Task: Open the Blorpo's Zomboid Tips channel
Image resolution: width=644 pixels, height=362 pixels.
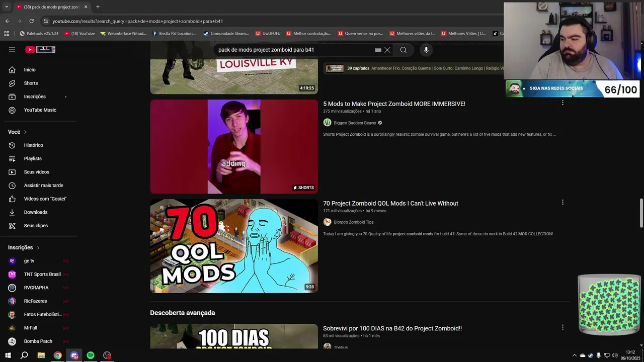Action: pyautogui.click(x=353, y=222)
